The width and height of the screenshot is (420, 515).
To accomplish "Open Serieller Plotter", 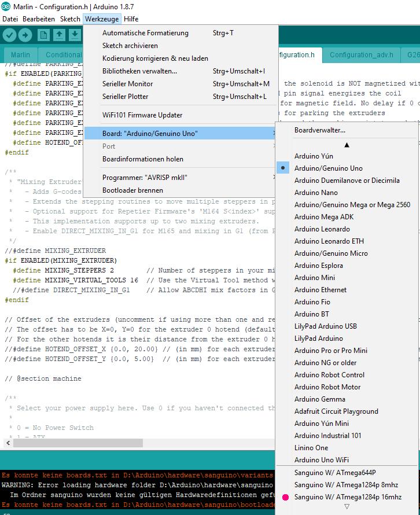I will [179, 97].
